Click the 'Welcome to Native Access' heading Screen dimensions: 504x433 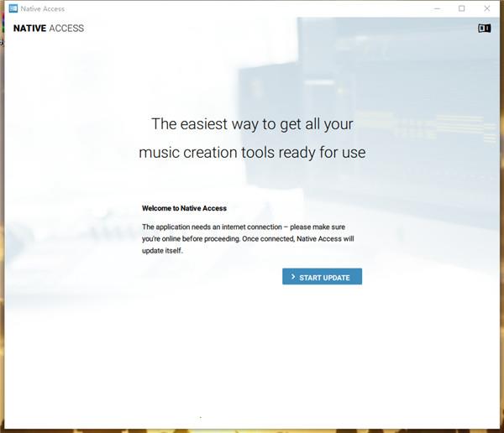[x=184, y=208]
